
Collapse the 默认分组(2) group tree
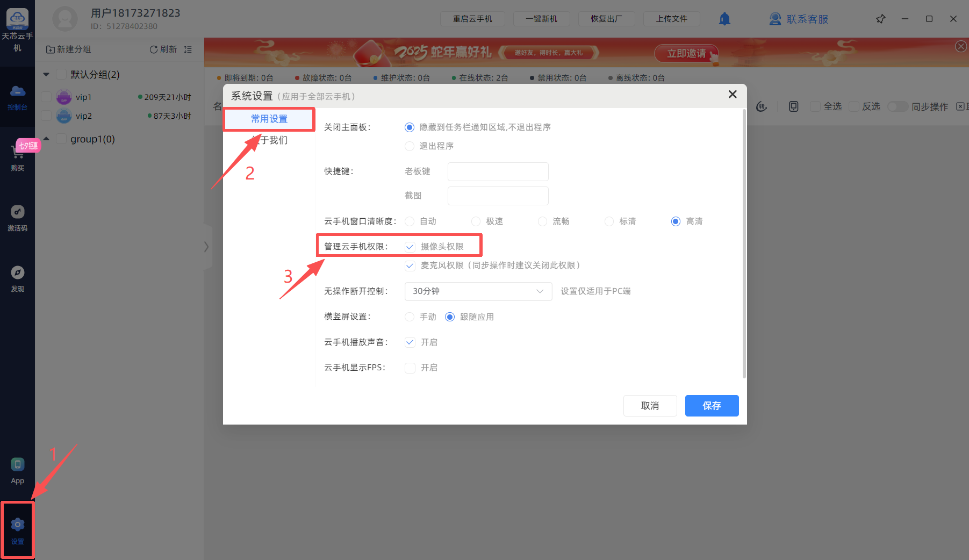pos(46,75)
